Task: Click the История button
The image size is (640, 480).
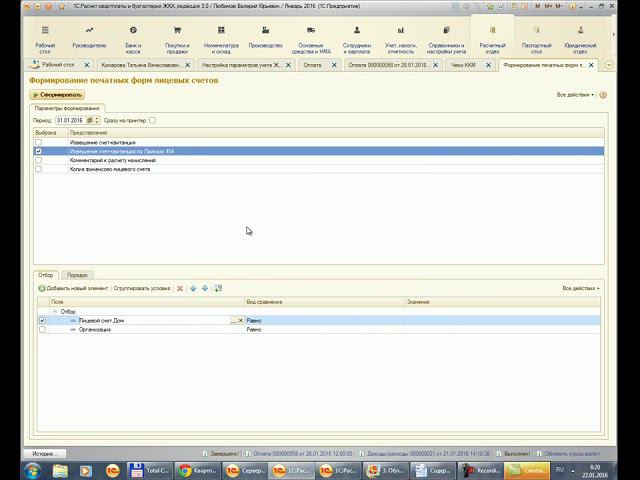Action: tap(45, 454)
